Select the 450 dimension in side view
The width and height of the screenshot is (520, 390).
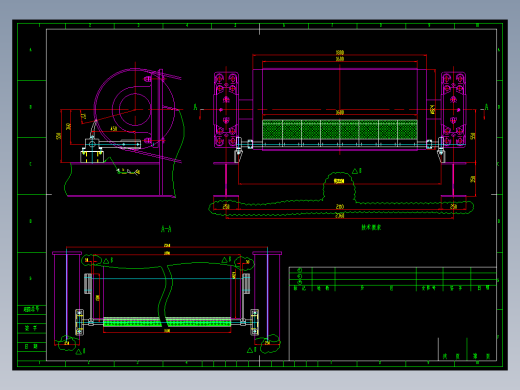coord(114,128)
